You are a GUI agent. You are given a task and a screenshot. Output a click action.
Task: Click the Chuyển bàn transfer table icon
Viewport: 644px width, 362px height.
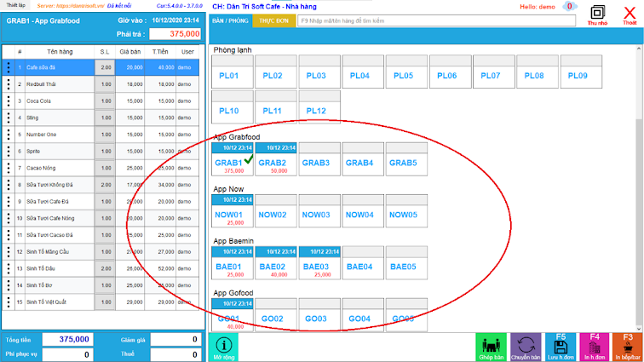point(526,348)
